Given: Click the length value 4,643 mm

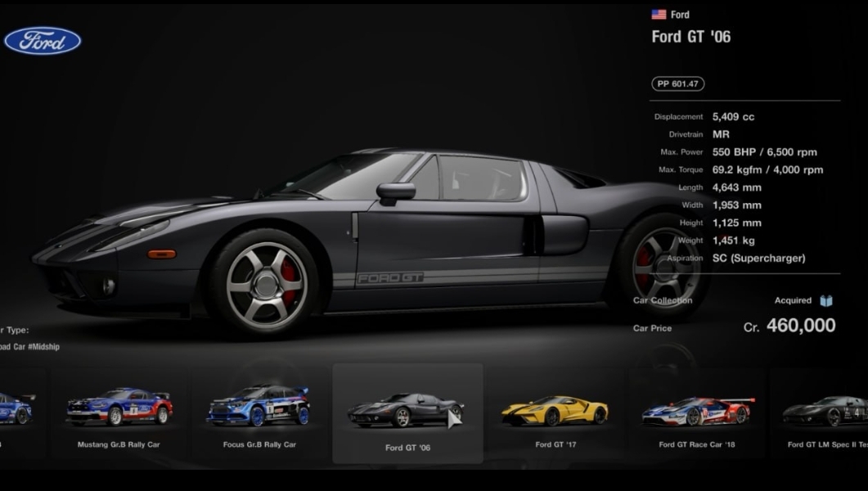Looking at the screenshot, I should 736,187.
